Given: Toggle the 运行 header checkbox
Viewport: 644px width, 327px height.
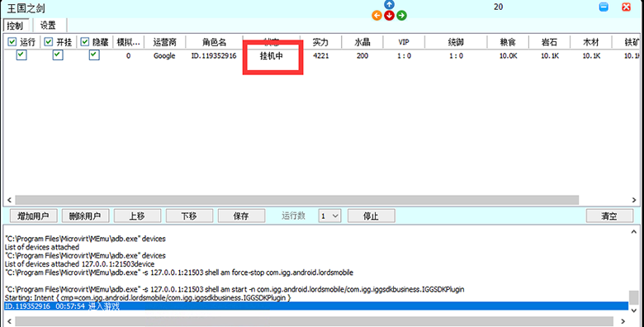Looking at the screenshot, I should pyautogui.click(x=12, y=42).
